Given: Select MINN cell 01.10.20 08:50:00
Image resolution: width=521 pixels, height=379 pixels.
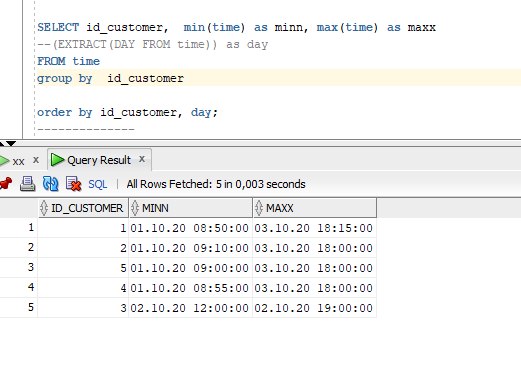Looking at the screenshot, I should click(x=190, y=228).
